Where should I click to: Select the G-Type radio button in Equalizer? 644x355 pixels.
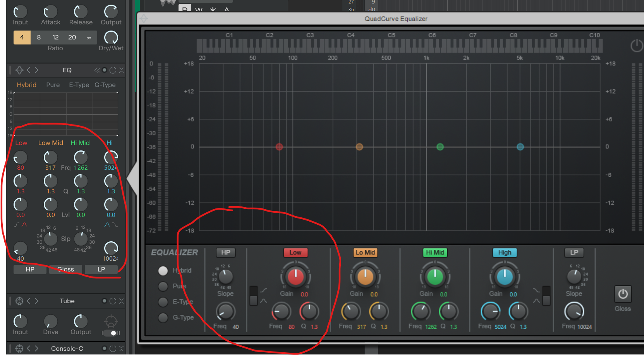pos(163,317)
